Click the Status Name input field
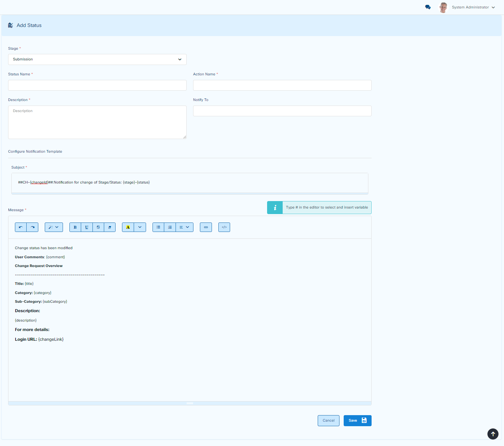 (97, 85)
